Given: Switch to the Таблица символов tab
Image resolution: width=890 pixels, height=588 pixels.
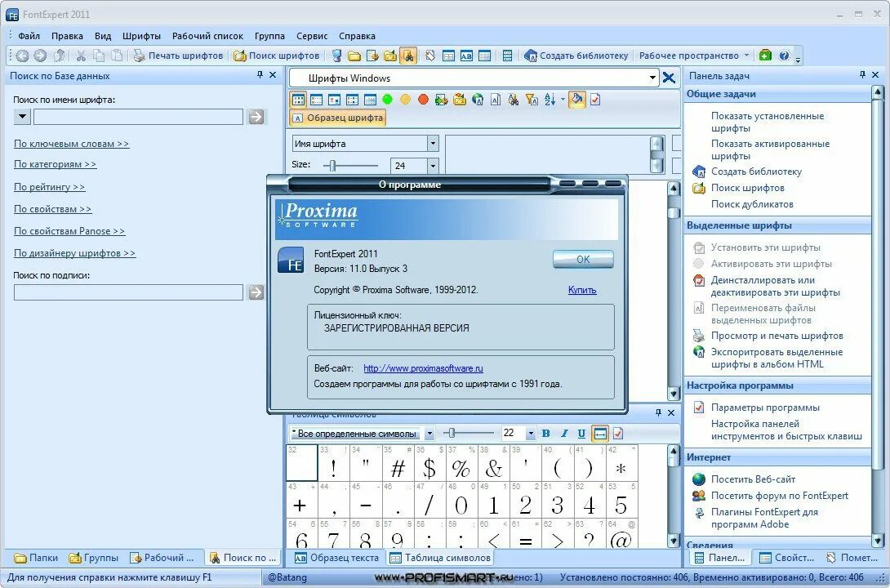Looking at the screenshot, I should tap(440, 558).
